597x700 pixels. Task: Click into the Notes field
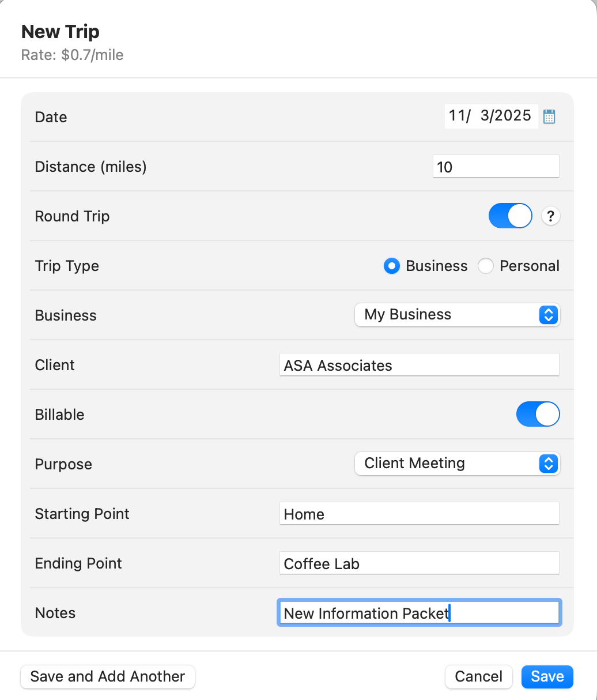(419, 613)
